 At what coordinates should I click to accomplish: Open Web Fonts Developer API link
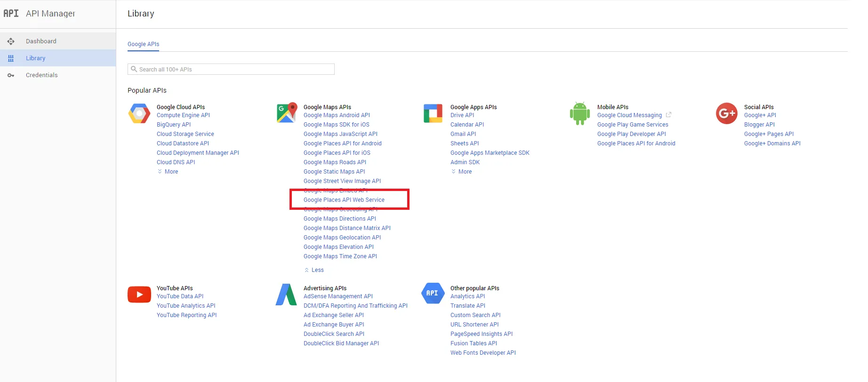click(483, 353)
